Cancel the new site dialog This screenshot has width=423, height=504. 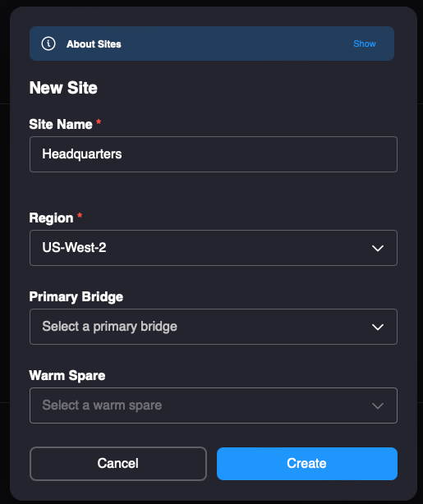click(x=118, y=464)
